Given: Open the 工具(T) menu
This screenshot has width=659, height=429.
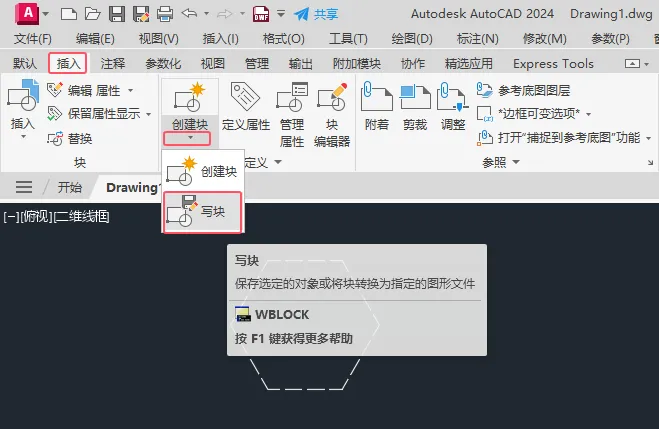Looking at the screenshot, I should coord(348,39).
